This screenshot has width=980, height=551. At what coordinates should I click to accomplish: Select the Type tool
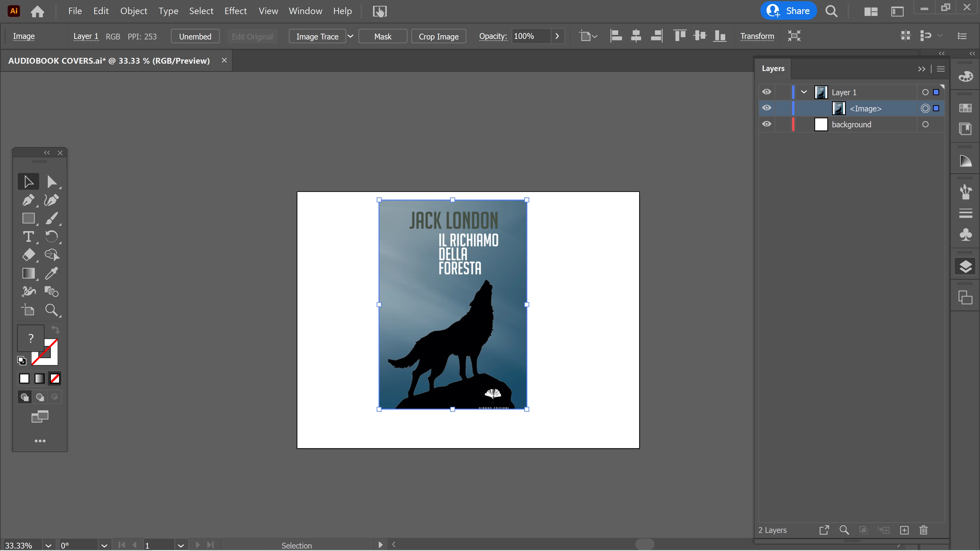[x=28, y=237]
